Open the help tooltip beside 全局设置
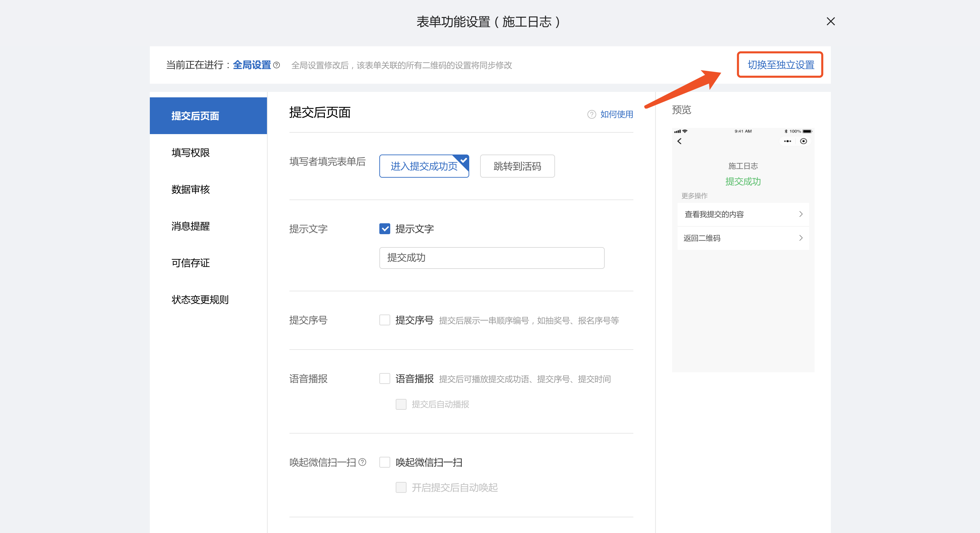This screenshot has height=533, width=980. pyautogui.click(x=276, y=65)
